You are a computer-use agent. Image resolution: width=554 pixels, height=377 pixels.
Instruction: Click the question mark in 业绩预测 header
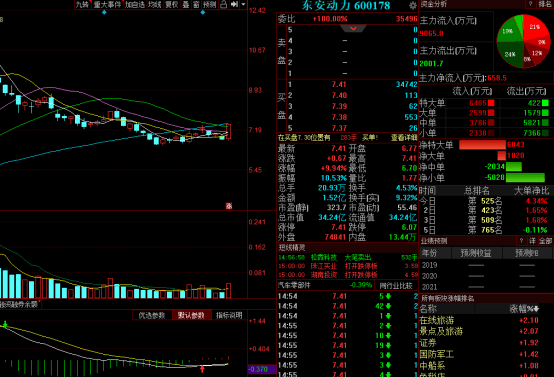(x=521, y=241)
